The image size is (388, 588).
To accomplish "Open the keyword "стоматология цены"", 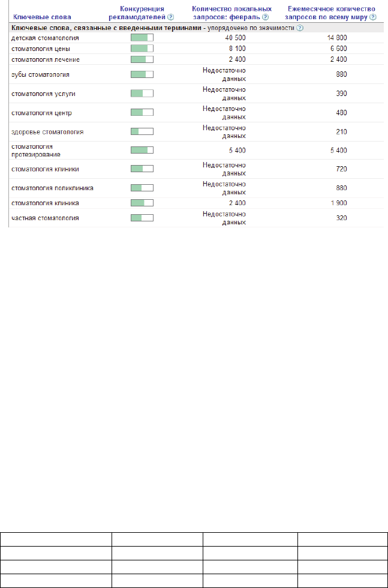I will click(x=38, y=49).
